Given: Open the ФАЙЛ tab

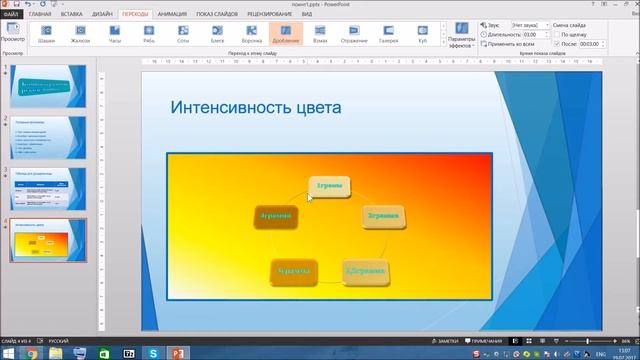Looking at the screenshot, I should [11, 14].
